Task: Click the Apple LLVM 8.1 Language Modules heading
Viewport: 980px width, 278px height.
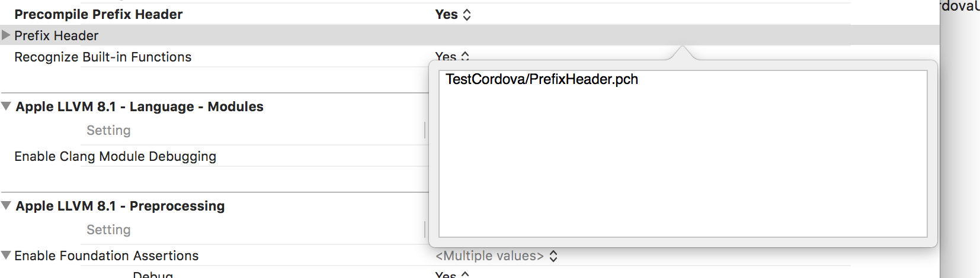Action: pos(139,106)
